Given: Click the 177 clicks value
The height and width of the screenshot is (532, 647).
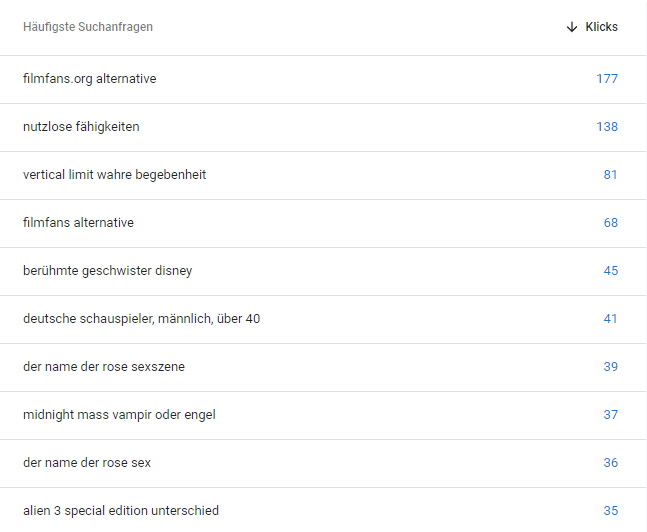Looking at the screenshot, I should click(x=607, y=79).
